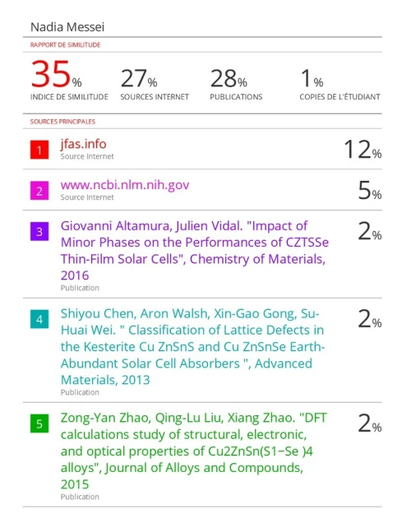Click the Rapport de similitude heading
The height and width of the screenshot is (532, 411).
(65, 44)
